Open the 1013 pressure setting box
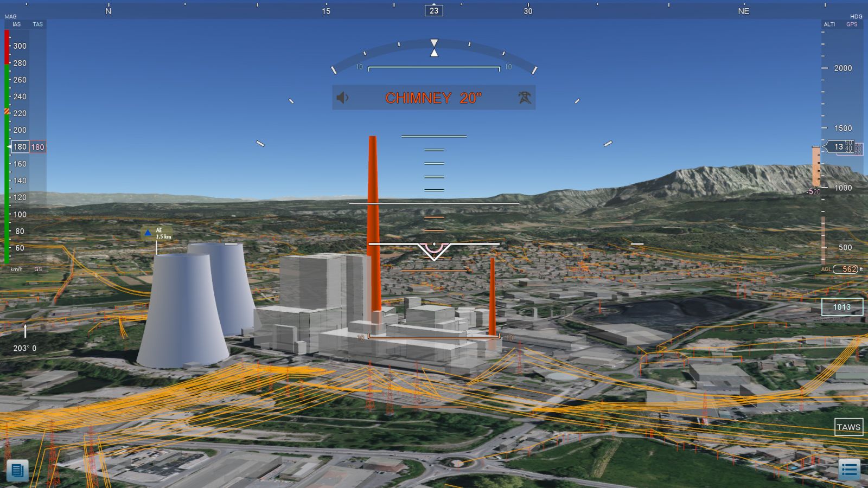The width and height of the screenshot is (868, 488). (x=842, y=307)
